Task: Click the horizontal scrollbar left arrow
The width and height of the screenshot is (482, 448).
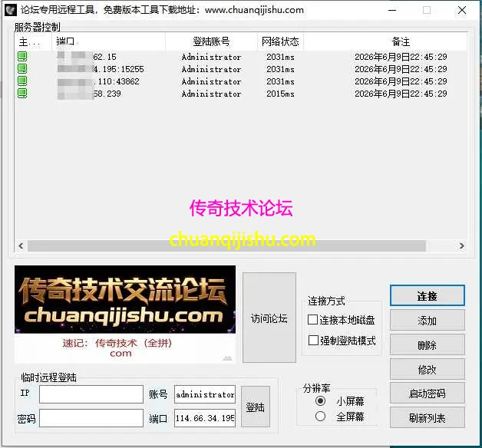Action: [21, 245]
